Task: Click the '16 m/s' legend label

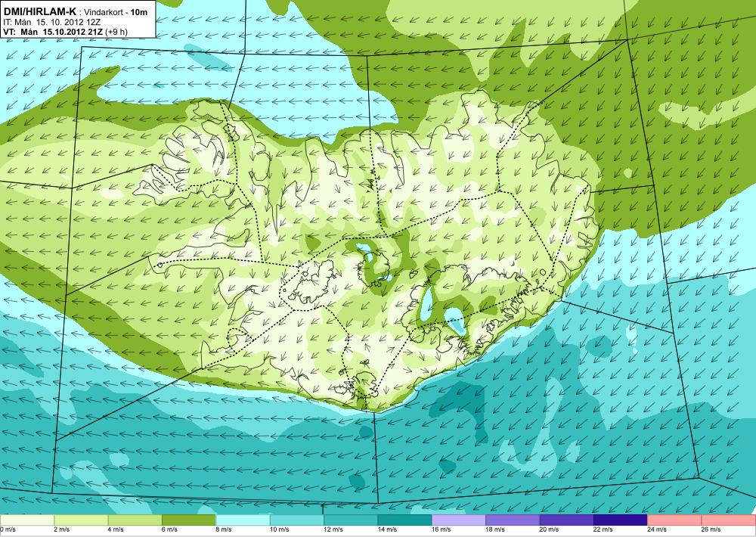Action: click(x=442, y=529)
